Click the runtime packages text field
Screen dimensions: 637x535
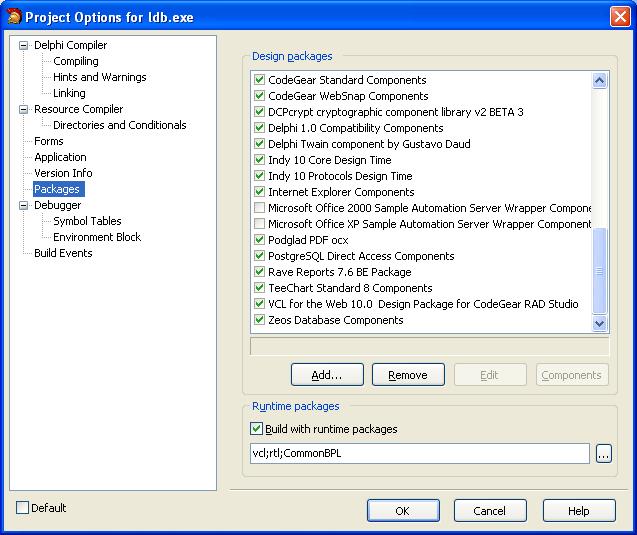pyautogui.click(x=420, y=453)
